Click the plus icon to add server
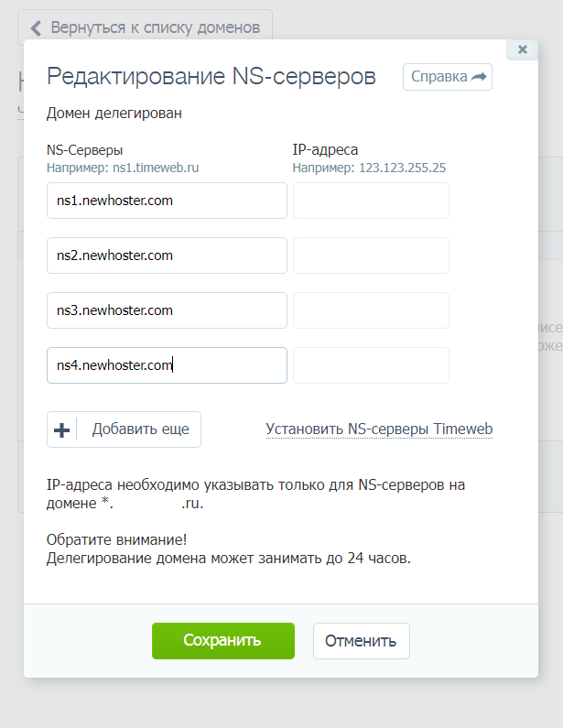The image size is (563, 728). (61, 429)
